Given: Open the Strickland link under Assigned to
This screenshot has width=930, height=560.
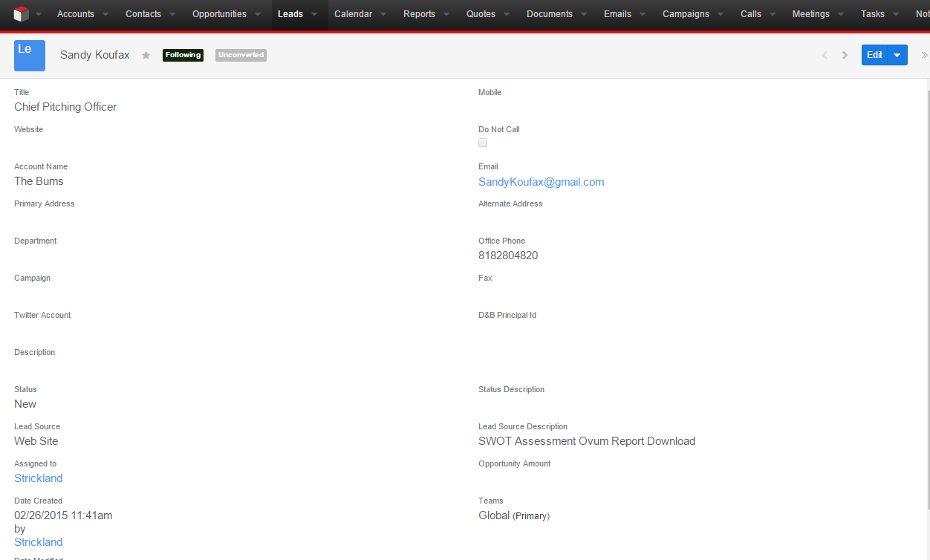Looking at the screenshot, I should tap(38, 478).
